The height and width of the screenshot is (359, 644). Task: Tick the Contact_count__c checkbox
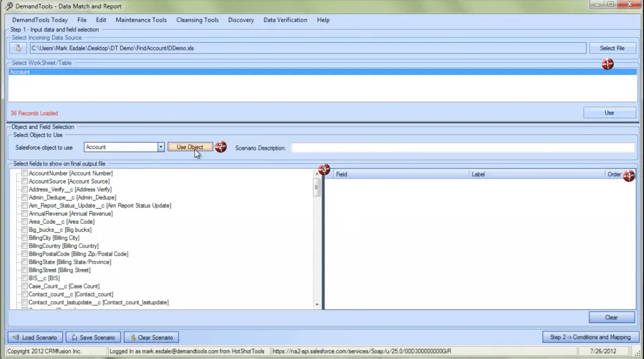[x=25, y=294]
